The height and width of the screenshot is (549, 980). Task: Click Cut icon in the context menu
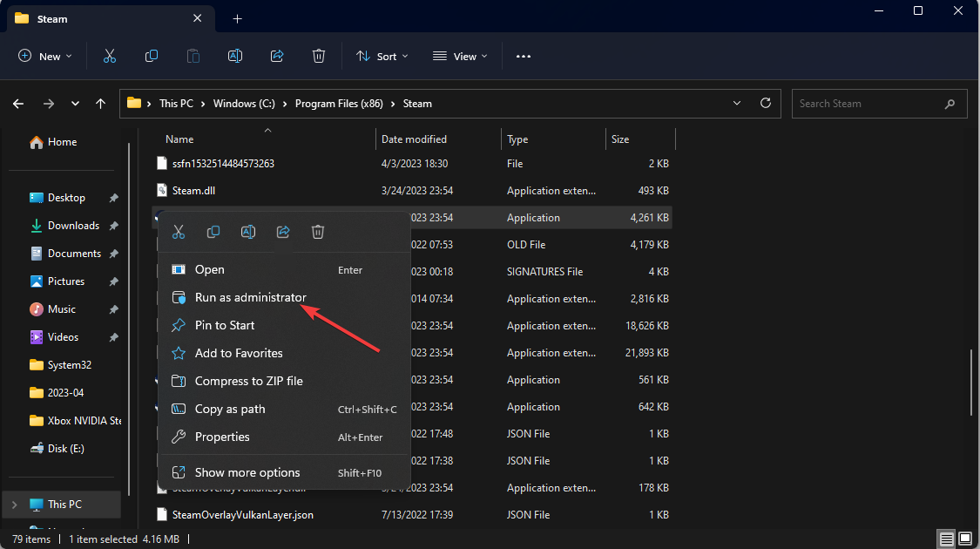pyautogui.click(x=179, y=232)
